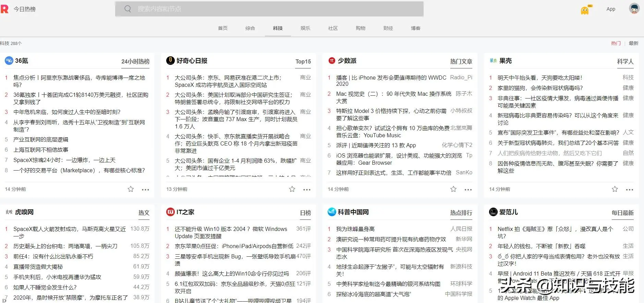
Task: Open article 颜值爆表 Win10命令行
Action: (232, 274)
